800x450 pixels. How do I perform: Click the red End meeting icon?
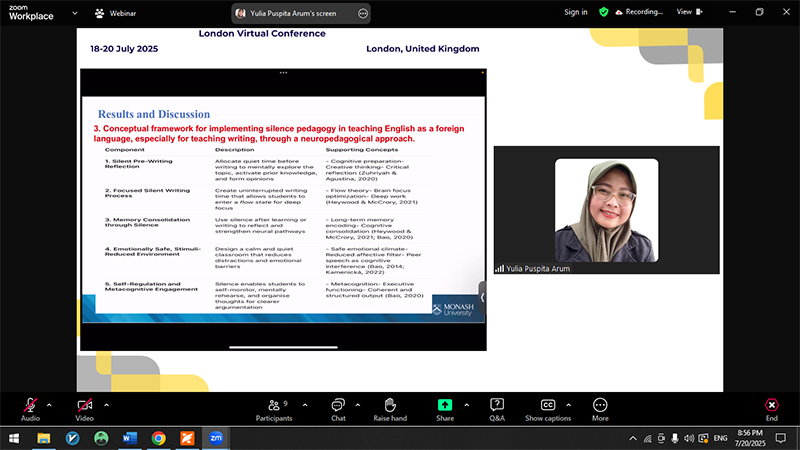(x=771, y=406)
